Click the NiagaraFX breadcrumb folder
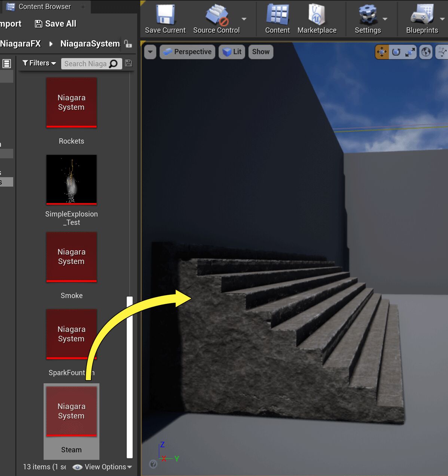Image resolution: width=448 pixels, height=476 pixels. [20, 44]
